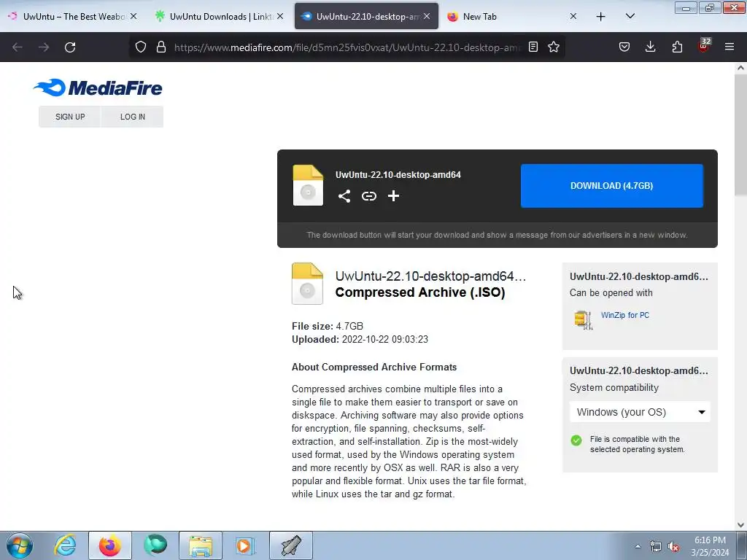
Task: Click the share icon under the file name
Action: click(x=344, y=196)
